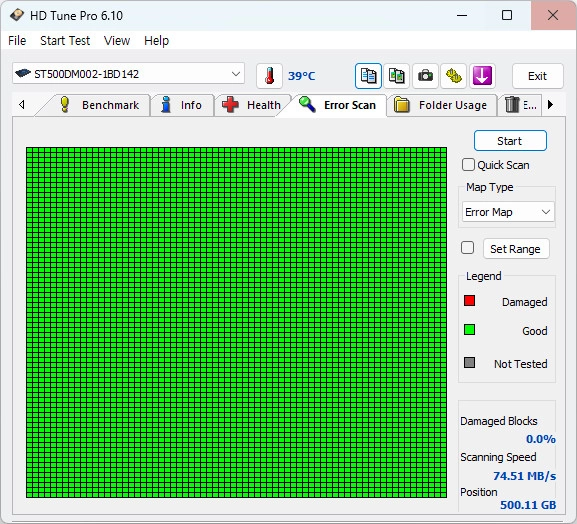The image size is (577, 524).
Task: Click the Not Tested legend text
Action: (520, 364)
